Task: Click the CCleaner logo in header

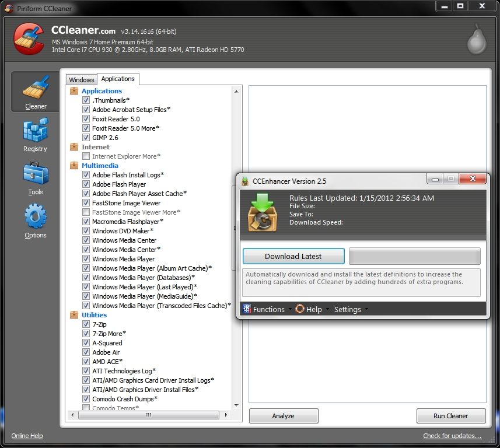Action: pos(29,38)
